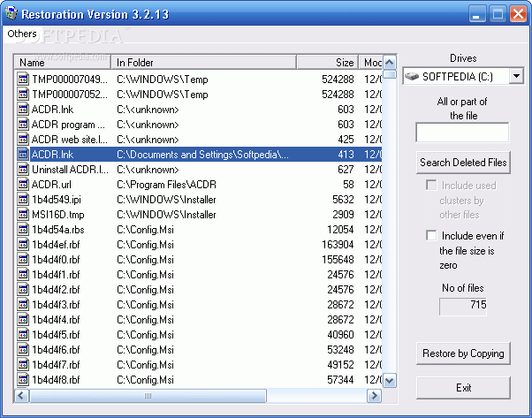Click the file icon for 1b4d54a.rbs

pyautogui.click(x=23, y=230)
